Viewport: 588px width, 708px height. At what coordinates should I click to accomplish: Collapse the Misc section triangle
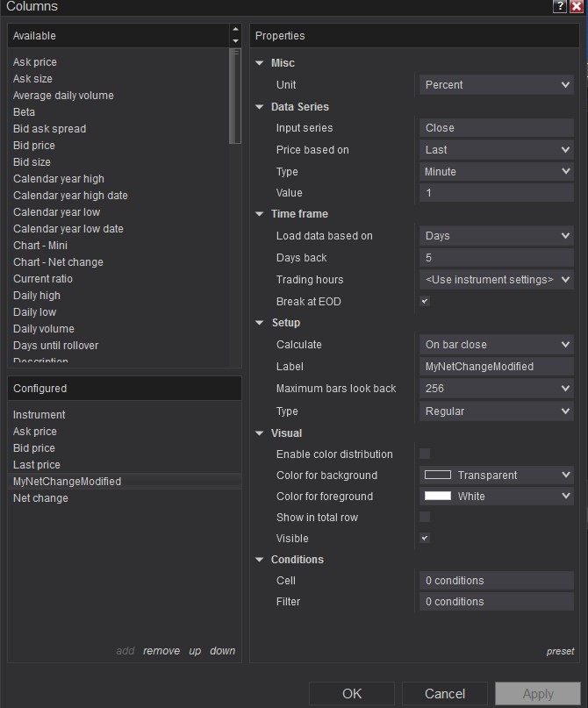tap(260, 63)
